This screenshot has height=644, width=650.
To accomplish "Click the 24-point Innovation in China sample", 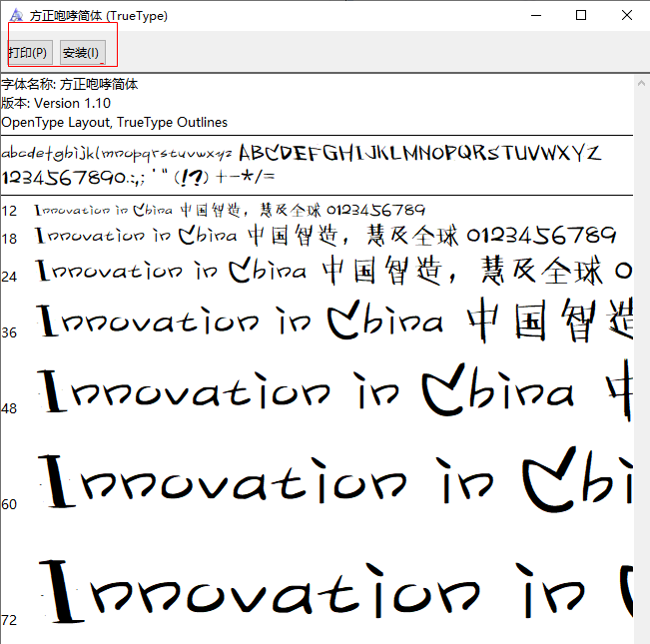I will (334, 271).
